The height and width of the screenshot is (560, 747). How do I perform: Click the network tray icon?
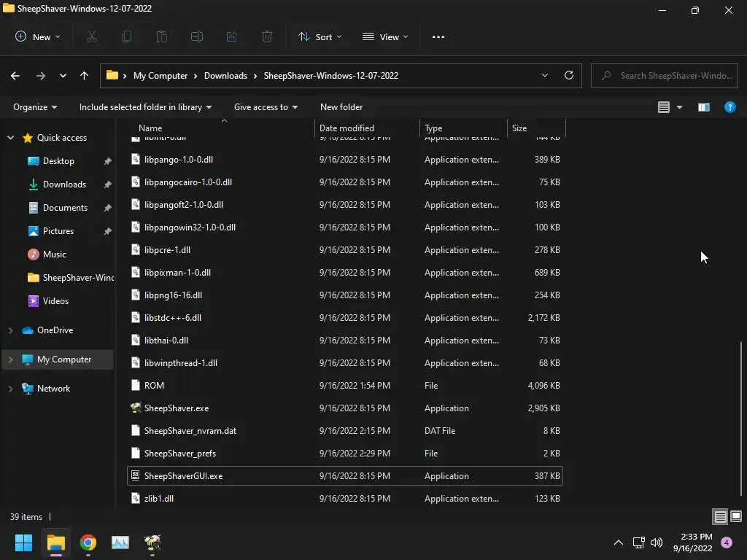(638, 542)
